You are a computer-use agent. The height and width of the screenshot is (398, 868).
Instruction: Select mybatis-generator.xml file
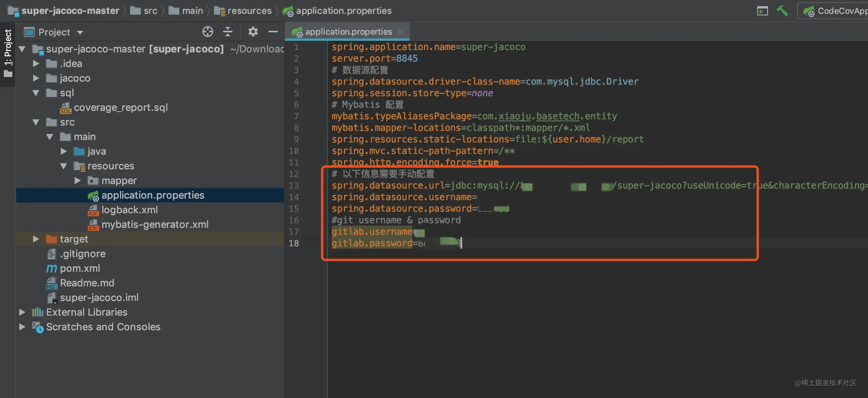point(148,224)
